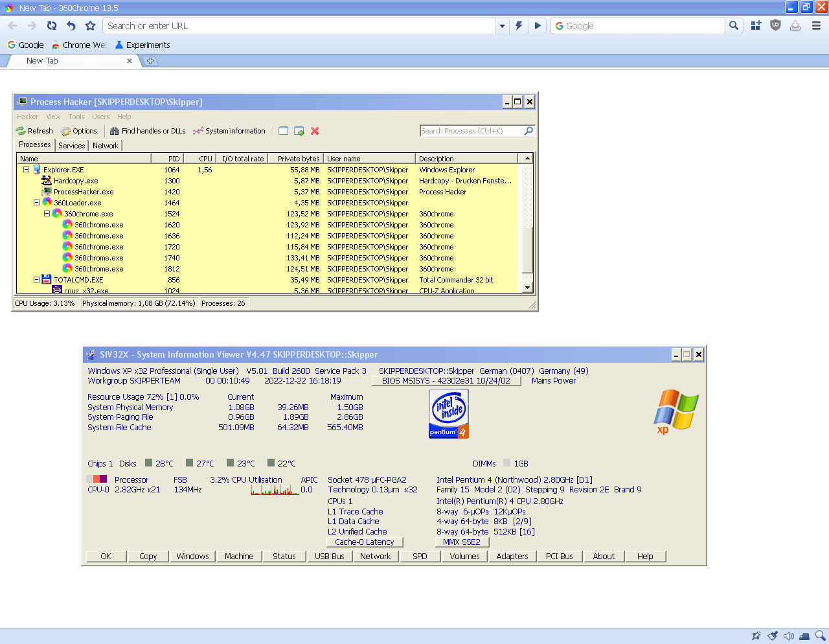The width and height of the screenshot is (829, 644).
Task: Switch to the Services tab
Action: pyautogui.click(x=71, y=146)
